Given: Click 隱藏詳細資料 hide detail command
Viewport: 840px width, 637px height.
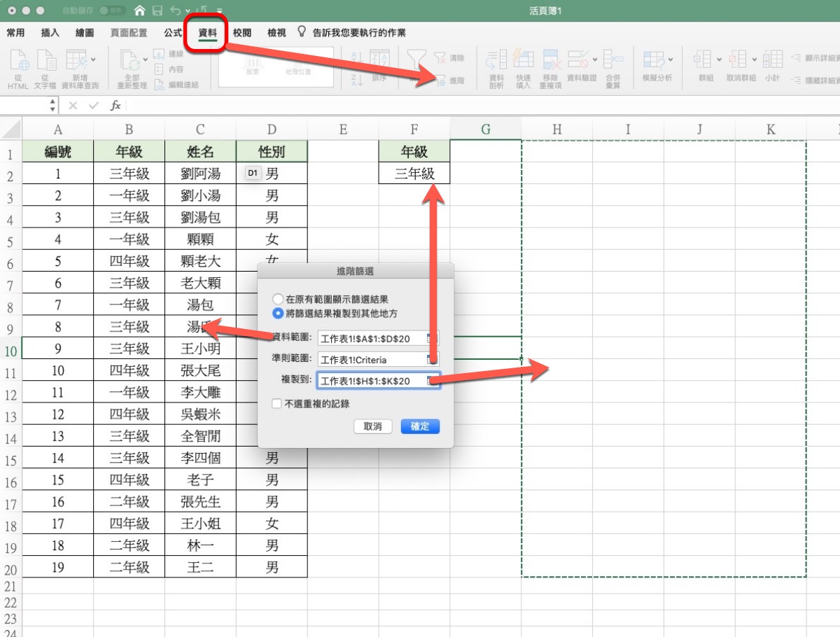Looking at the screenshot, I should (815, 80).
